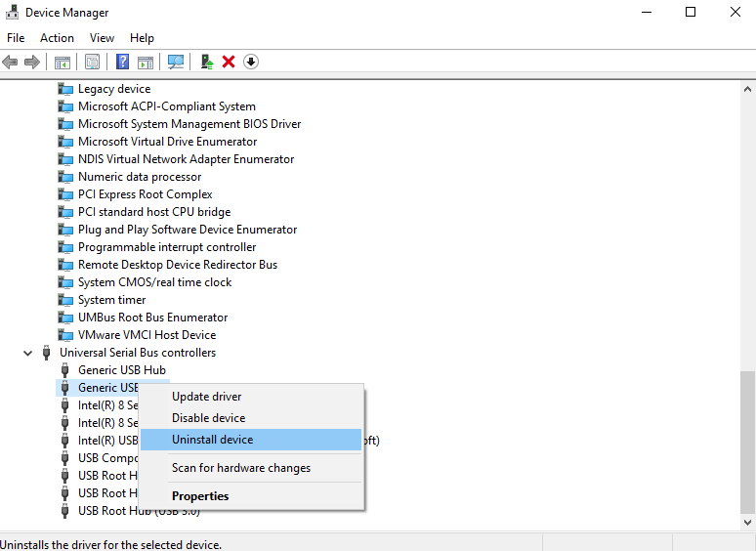756x551 pixels.
Task: Click the red X Uninstall device icon
Action: tap(229, 62)
